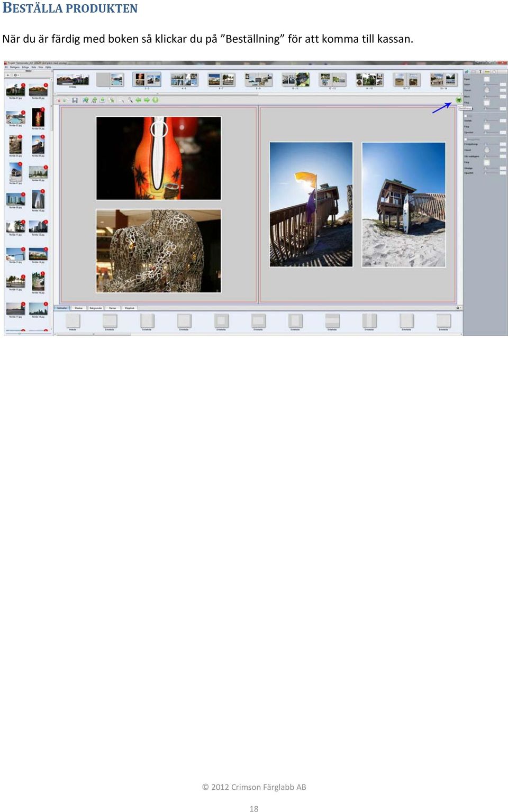Click the first green add-image toolbar icon
Viewport: 508px width, 812px height.
(x=85, y=100)
